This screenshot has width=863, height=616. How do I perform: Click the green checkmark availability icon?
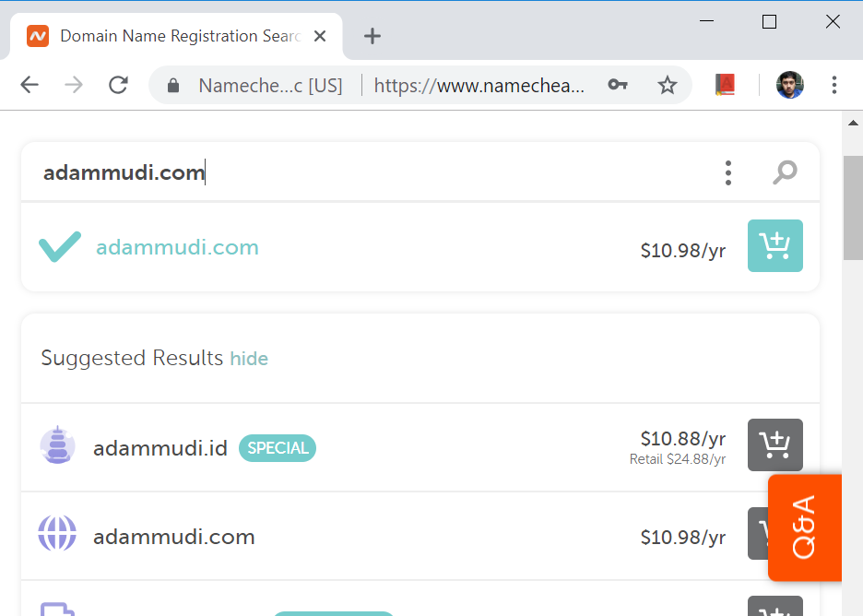(x=59, y=246)
